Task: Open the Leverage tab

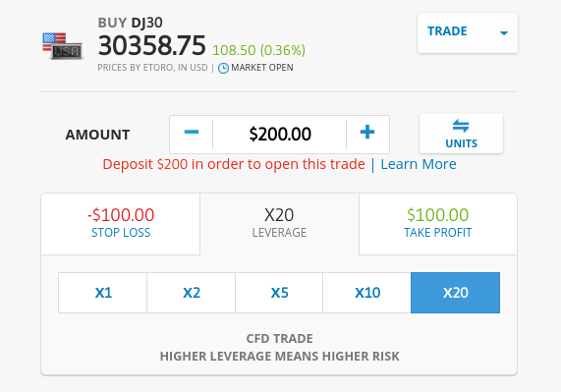Action: pos(279,224)
